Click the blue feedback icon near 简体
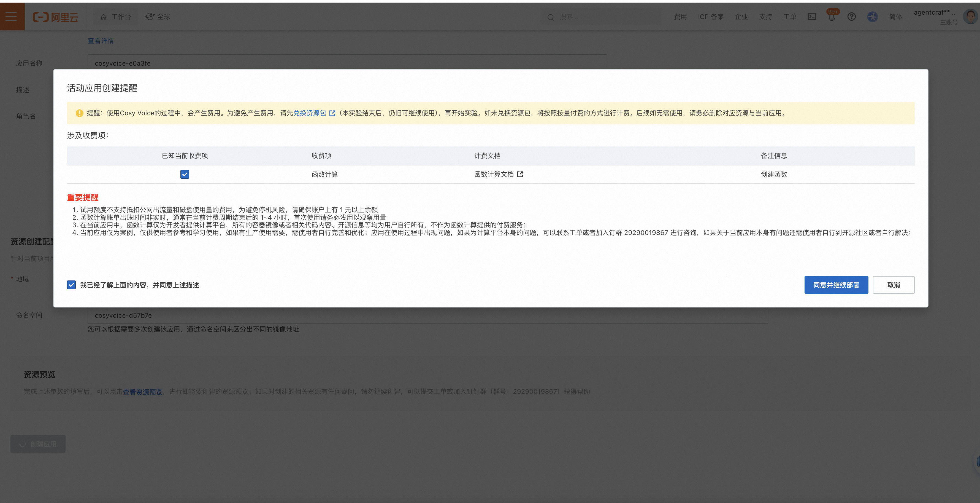Viewport: 980px width, 503px height. [x=872, y=16]
